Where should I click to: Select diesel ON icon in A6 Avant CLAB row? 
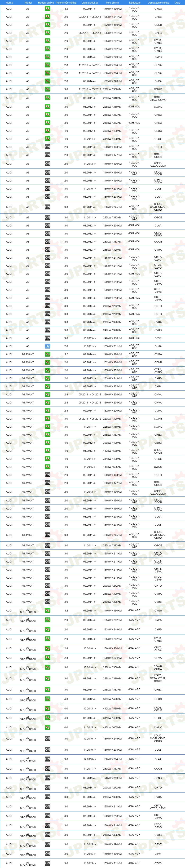click(x=48, y=525)
